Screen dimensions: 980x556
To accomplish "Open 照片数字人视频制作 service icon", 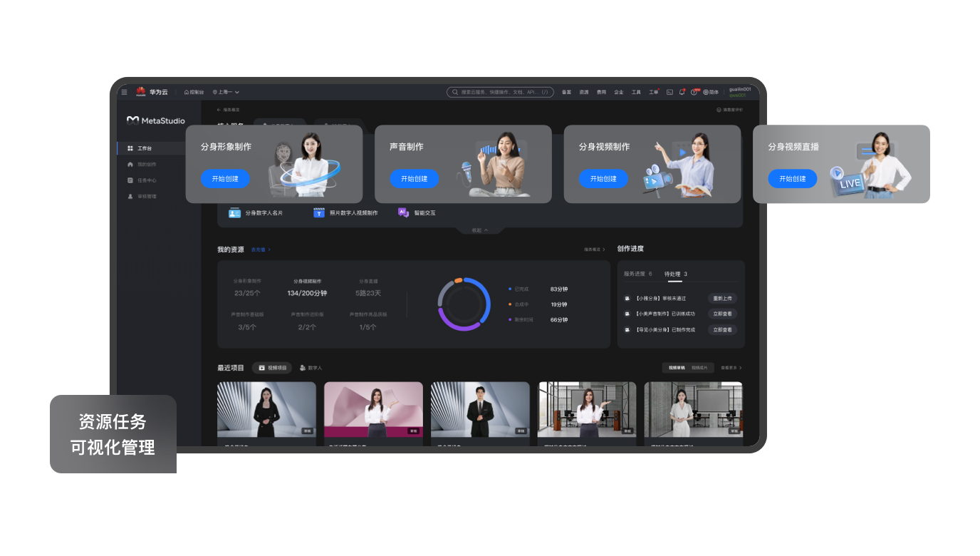I will (319, 212).
